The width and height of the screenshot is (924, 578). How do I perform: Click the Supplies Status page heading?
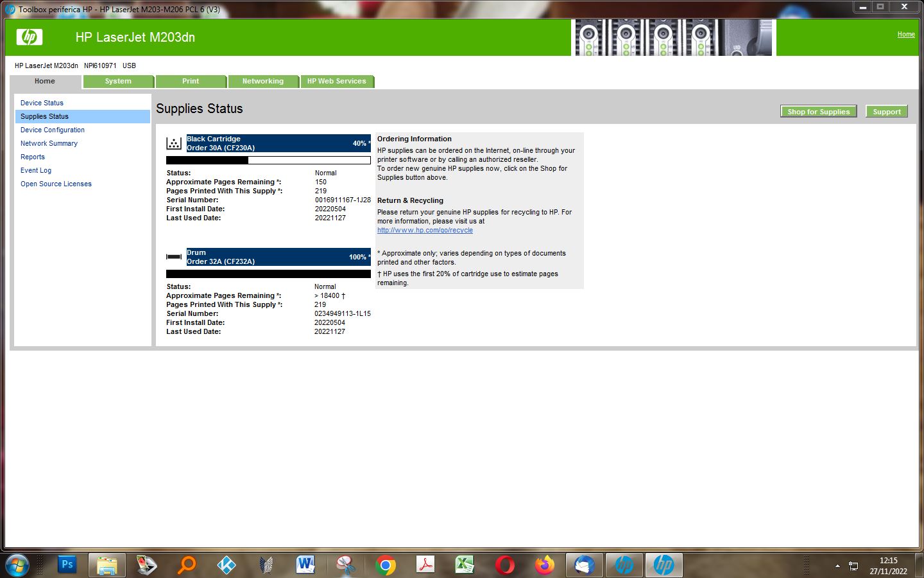click(x=200, y=109)
